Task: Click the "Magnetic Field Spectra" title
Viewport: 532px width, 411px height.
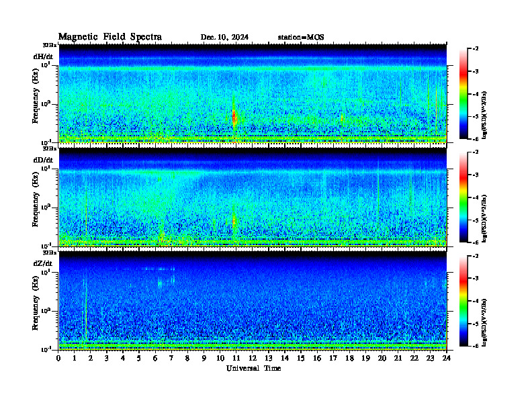Action: 110,37
